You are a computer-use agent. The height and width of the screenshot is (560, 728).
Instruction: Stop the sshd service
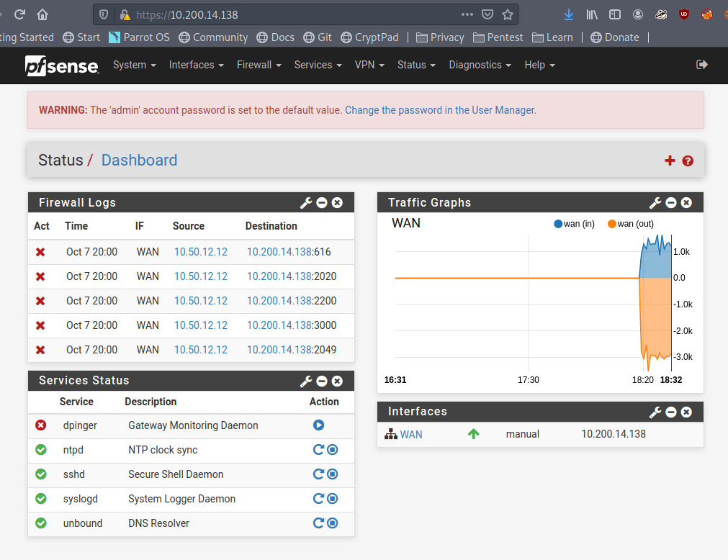click(x=333, y=474)
